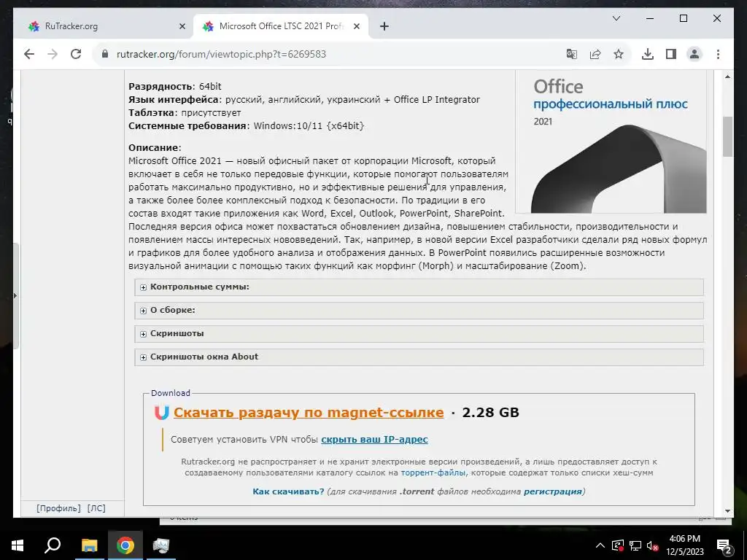Open the Chrome three-dot menu
Screen dimensions: 747x560
[x=718, y=54]
